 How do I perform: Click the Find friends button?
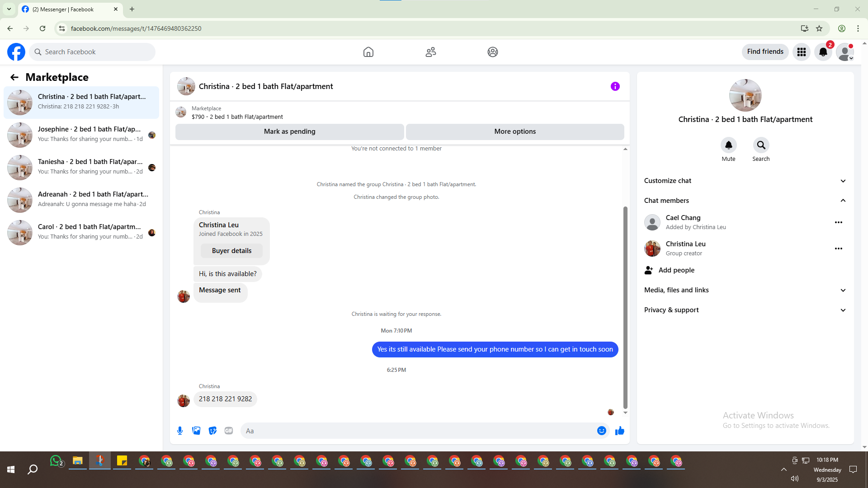[765, 52]
